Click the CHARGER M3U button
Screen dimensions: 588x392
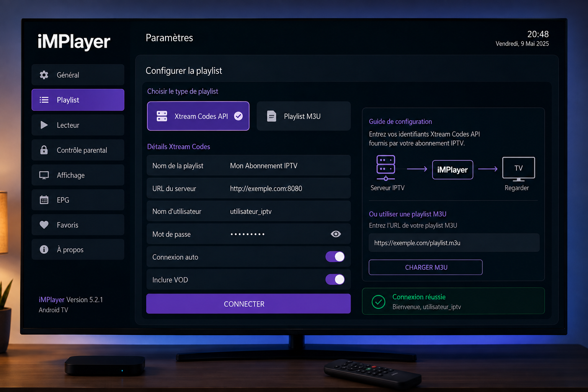[426, 267]
